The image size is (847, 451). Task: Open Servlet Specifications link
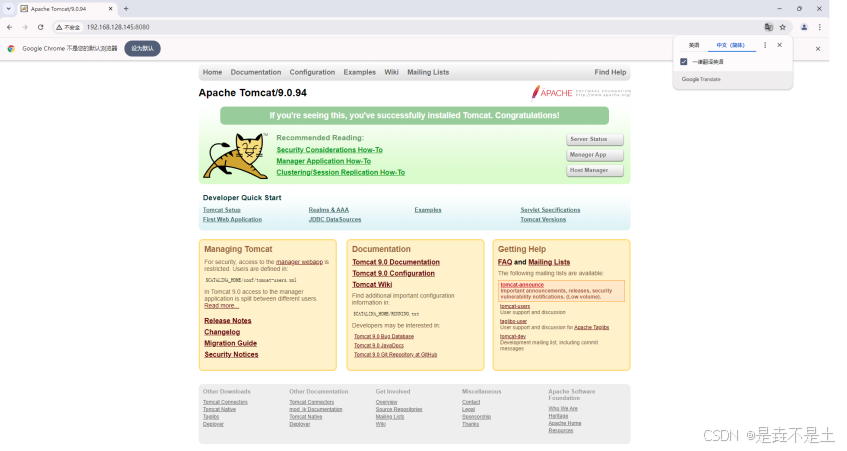[550, 210]
